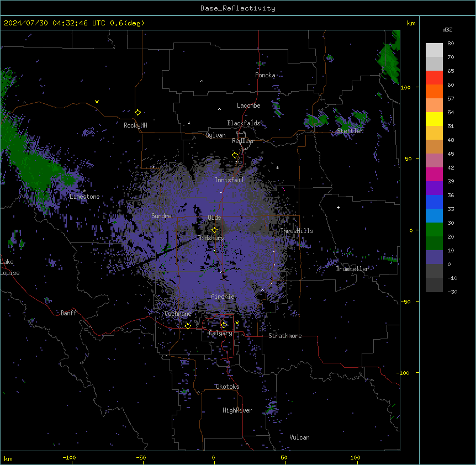
Task: Click the Lake Louise label at left edge
Action: click(x=10, y=267)
